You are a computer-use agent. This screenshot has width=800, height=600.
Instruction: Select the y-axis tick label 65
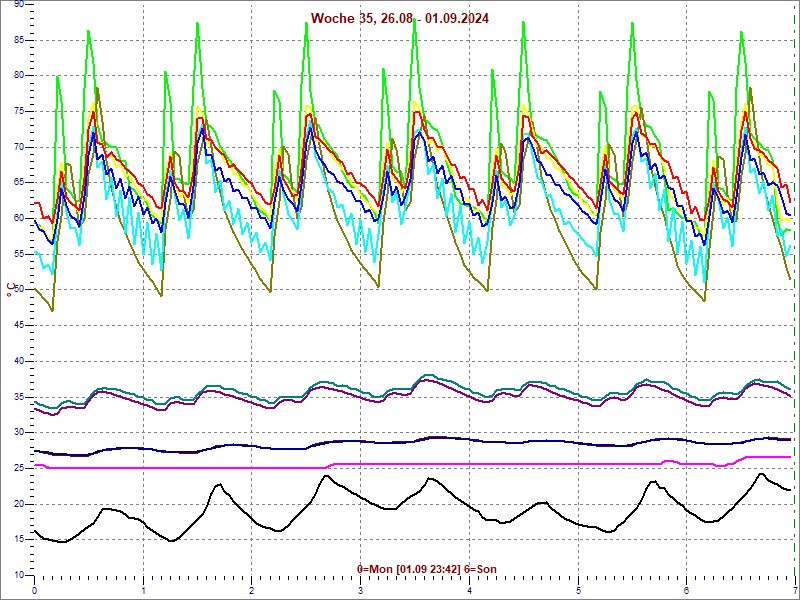[18, 183]
